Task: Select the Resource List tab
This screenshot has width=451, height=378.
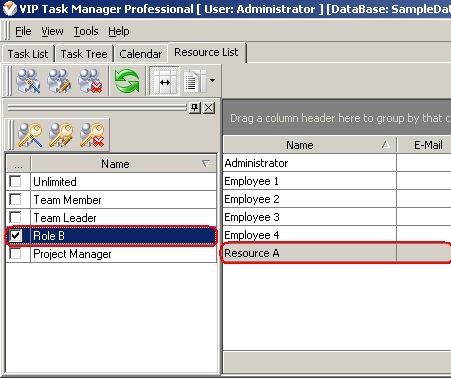Action: click(206, 52)
